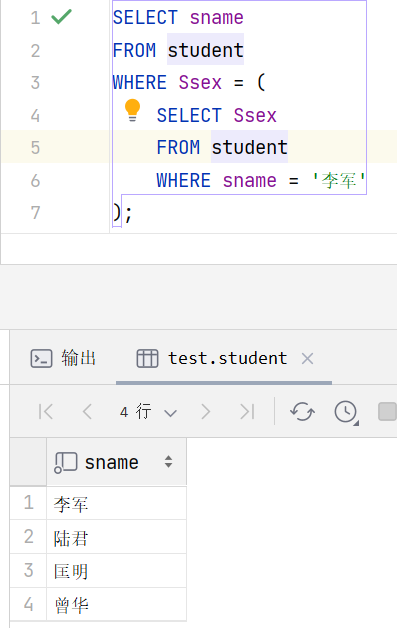Click the cell containing 曾华

[117, 604]
